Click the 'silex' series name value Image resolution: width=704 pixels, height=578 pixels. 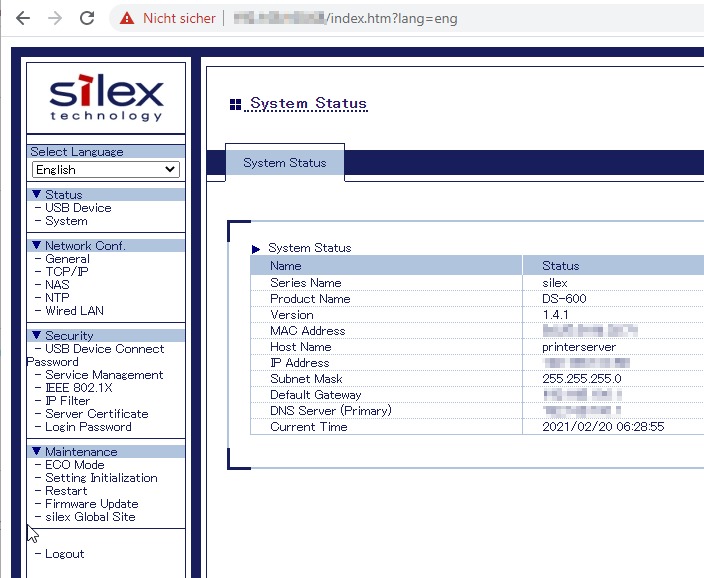click(555, 283)
